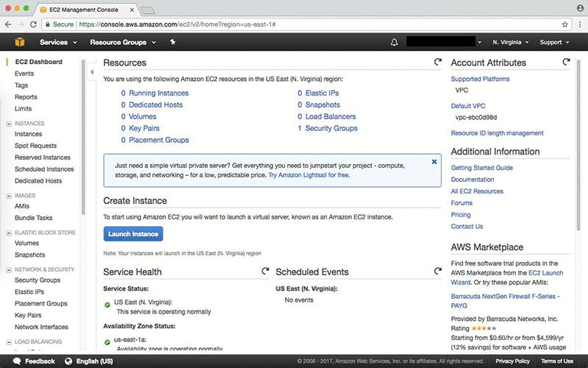Open the Security Groups resource link
The image size is (588, 368).
coord(331,128)
